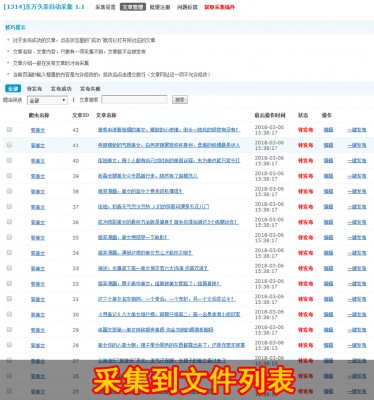
Task: Open the 全部 filter dropdown
Action: coord(47,100)
